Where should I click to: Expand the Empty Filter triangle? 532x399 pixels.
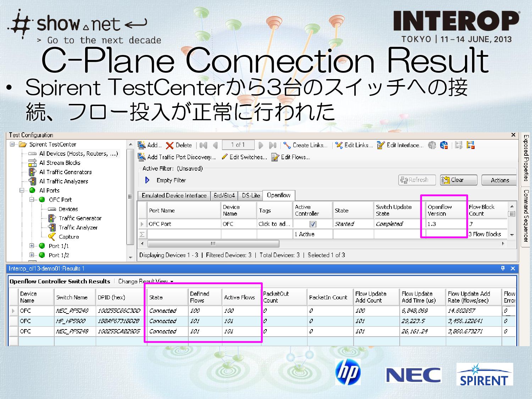[x=147, y=180]
